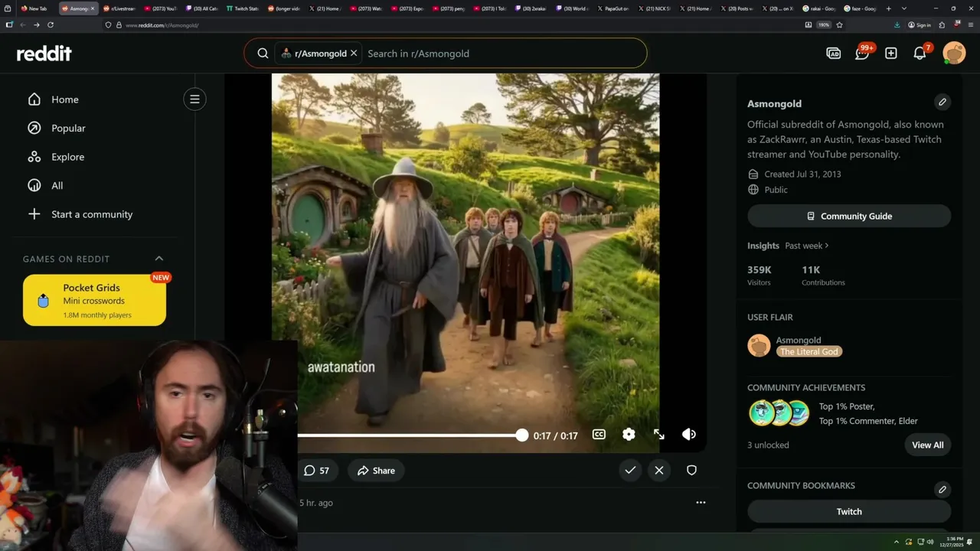This screenshot has height=551, width=980.
Task: Expand Insights Past week
Action: pos(807,246)
